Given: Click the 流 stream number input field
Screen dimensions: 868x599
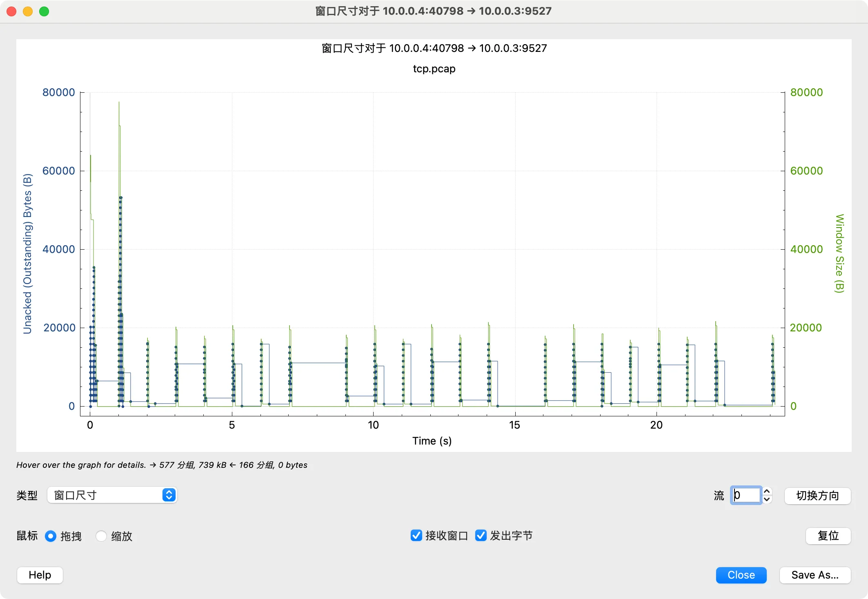Looking at the screenshot, I should [746, 495].
